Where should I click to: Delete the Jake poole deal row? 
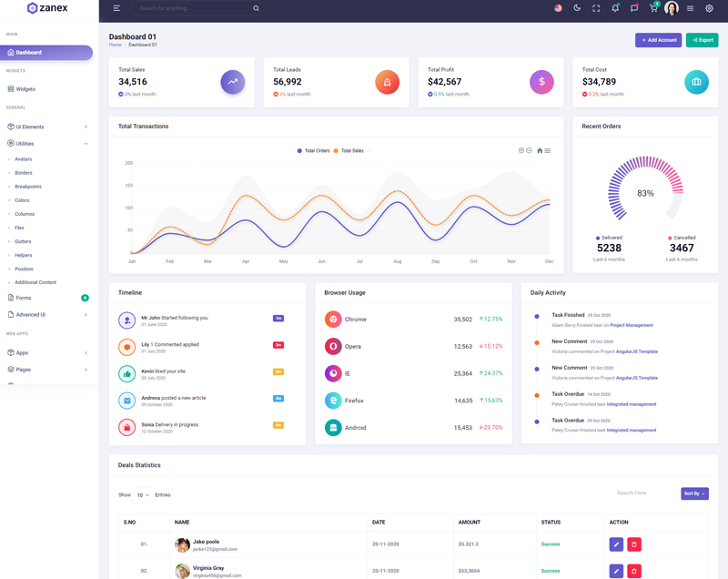pos(634,544)
